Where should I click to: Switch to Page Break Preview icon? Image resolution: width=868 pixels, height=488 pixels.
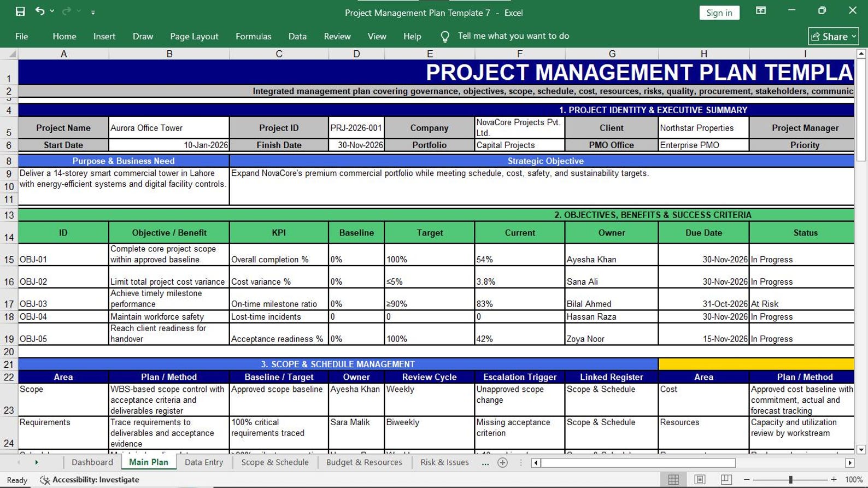click(x=726, y=480)
